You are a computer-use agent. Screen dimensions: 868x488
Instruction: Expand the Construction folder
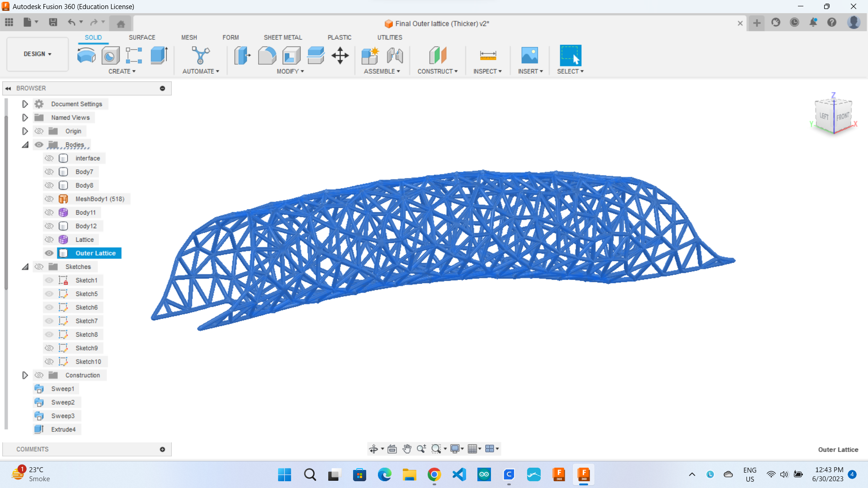(x=25, y=375)
